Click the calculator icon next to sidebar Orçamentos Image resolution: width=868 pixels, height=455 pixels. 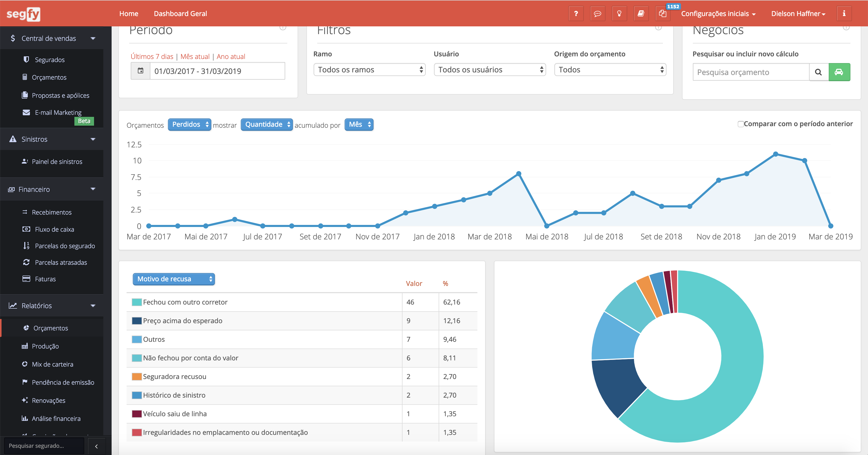coord(25,77)
